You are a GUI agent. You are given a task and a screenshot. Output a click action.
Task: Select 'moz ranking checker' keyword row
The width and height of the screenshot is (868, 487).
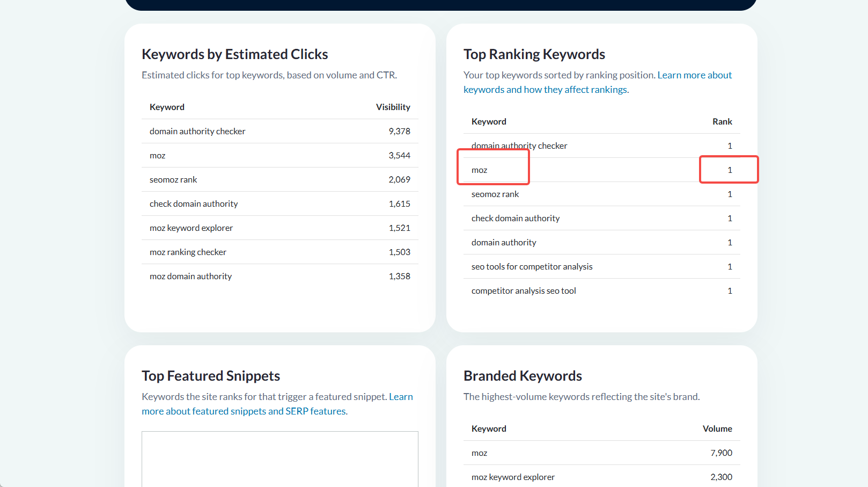(x=188, y=252)
